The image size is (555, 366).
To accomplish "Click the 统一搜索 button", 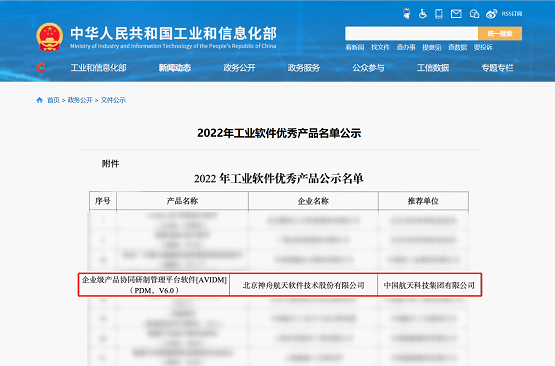I will [x=500, y=34].
